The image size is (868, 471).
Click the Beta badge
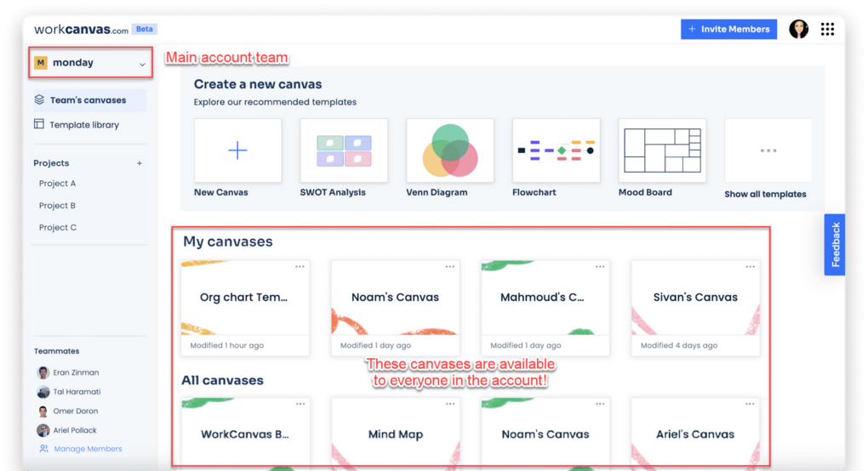[x=145, y=29]
